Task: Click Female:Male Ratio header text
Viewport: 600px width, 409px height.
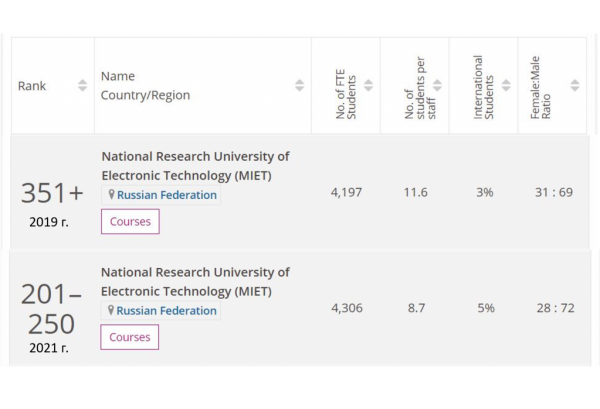Action: pyautogui.click(x=540, y=88)
